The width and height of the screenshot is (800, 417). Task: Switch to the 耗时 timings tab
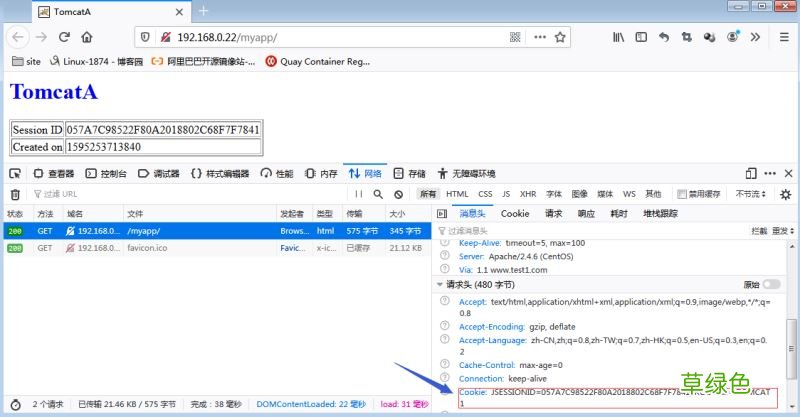coord(619,214)
